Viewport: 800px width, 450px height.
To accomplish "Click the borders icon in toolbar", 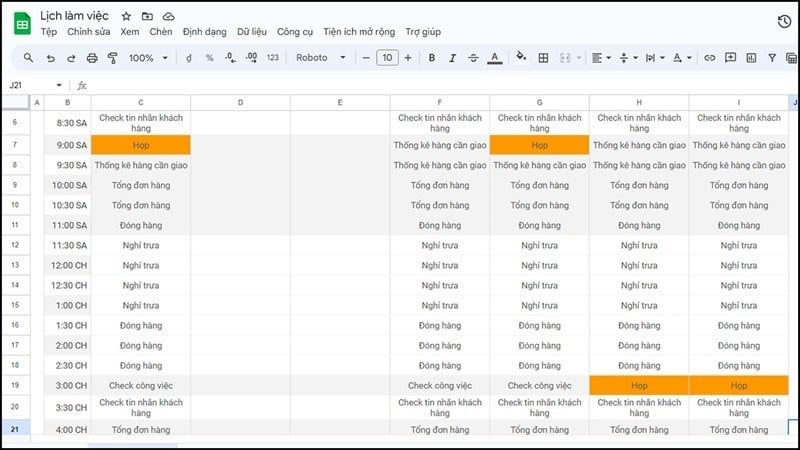I will (x=544, y=58).
